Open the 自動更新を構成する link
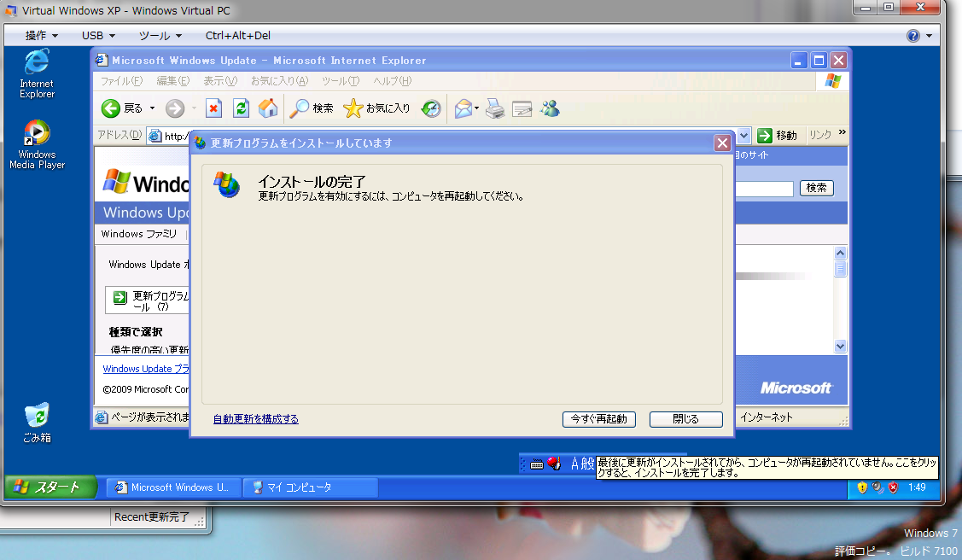Image resolution: width=962 pixels, height=560 pixels. 256,419
